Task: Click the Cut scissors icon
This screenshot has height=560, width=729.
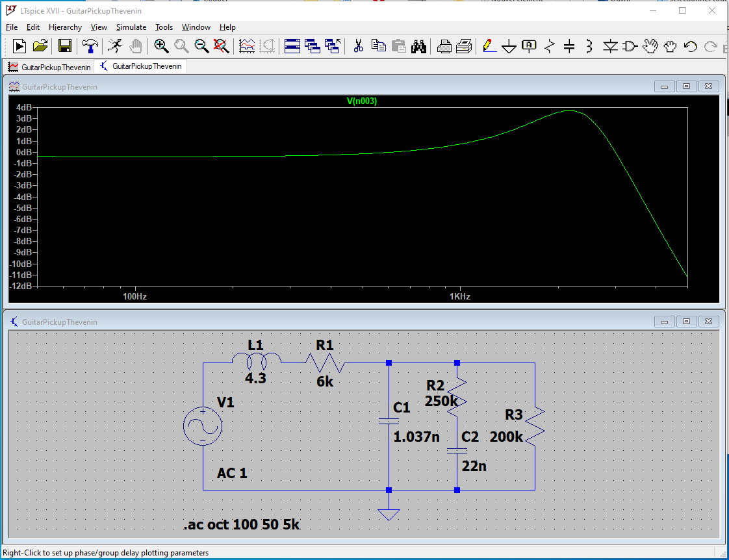Action: click(357, 45)
